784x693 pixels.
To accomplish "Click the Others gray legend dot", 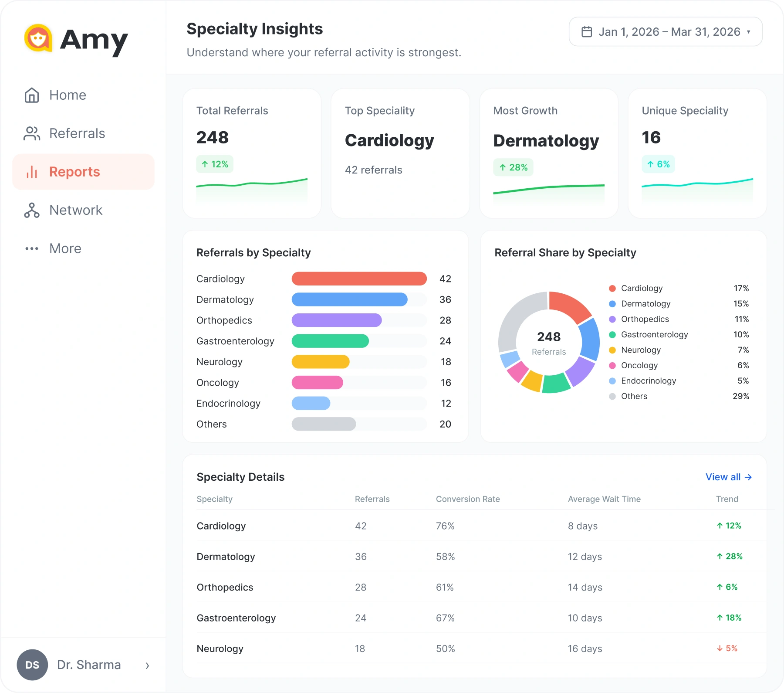I will (612, 396).
